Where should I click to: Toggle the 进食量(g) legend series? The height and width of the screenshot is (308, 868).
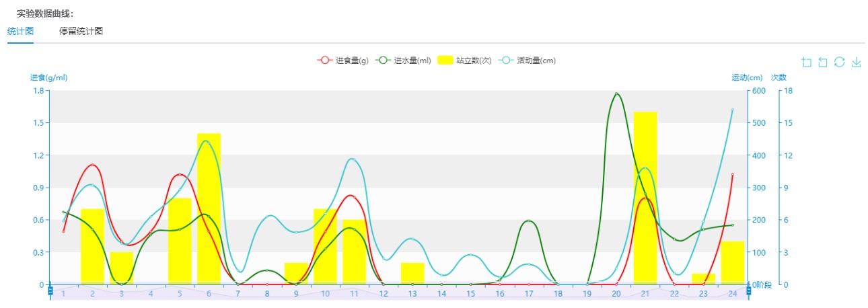343,61
